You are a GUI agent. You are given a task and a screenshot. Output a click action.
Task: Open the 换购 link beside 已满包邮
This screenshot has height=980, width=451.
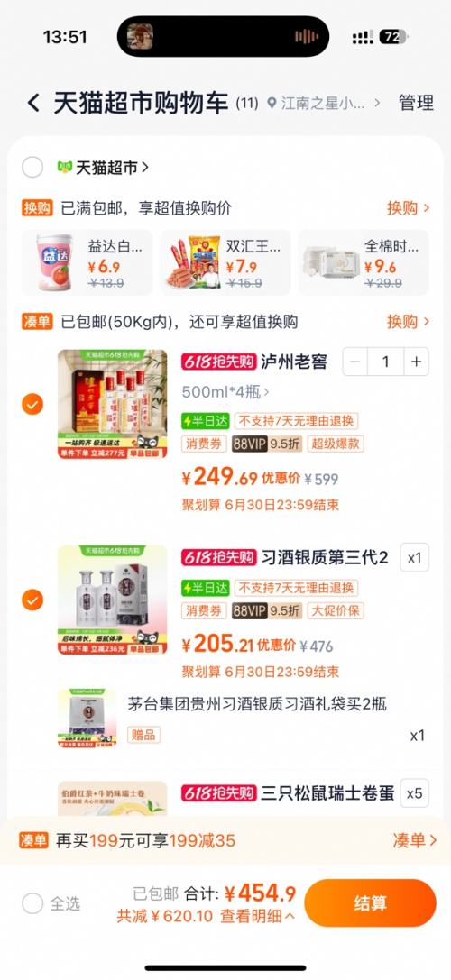[x=408, y=208]
